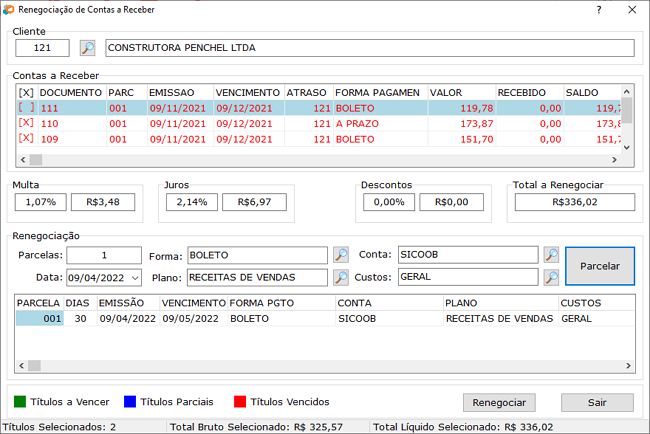The height and width of the screenshot is (434, 650).
Task: Click the VALOR column header
Action: pos(461,92)
